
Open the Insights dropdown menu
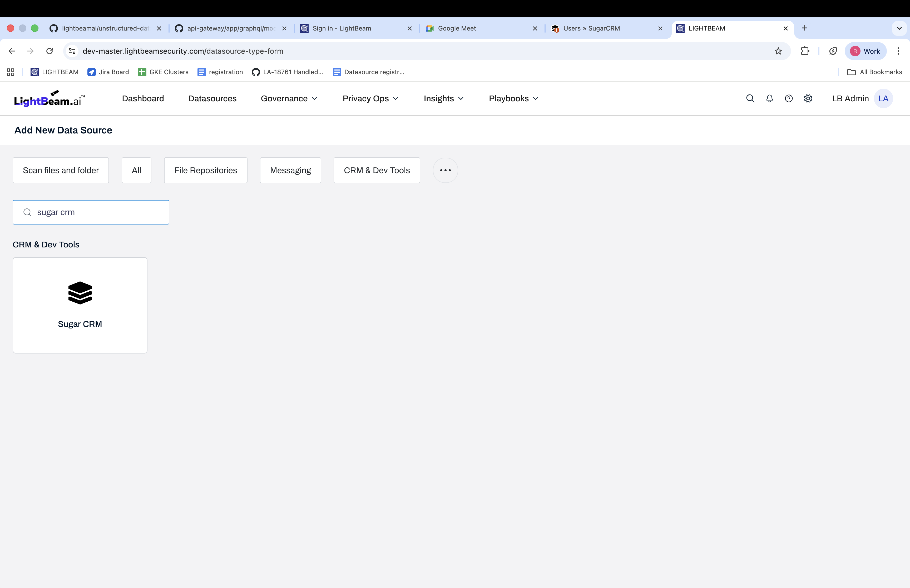point(443,98)
